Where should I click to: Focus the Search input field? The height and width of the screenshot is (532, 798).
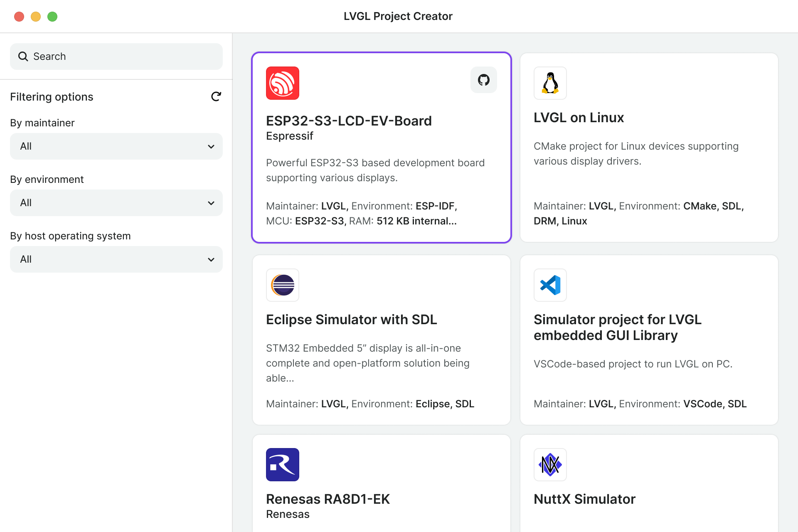click(x=116, y=57)
